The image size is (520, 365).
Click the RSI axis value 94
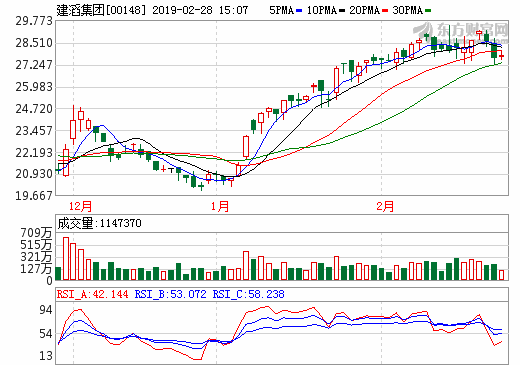pyautogui.click(x=46, y=310)
